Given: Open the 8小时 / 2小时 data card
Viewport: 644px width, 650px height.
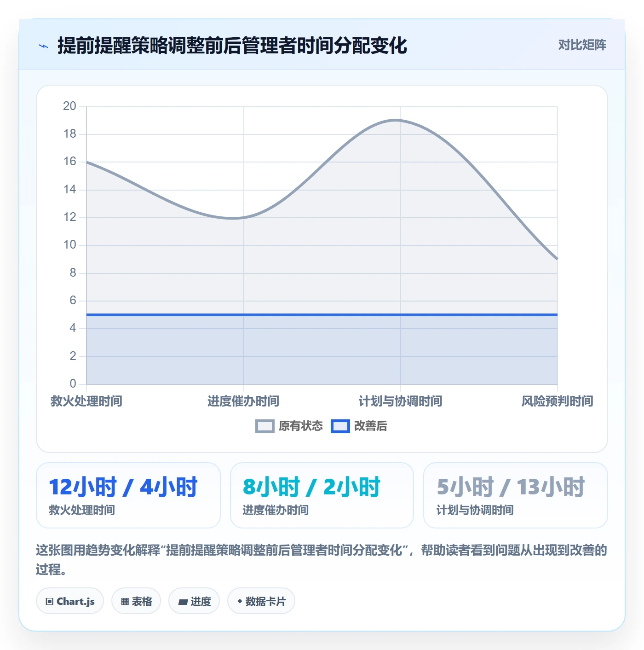Looking at the screenshot, I should (322, 495).
